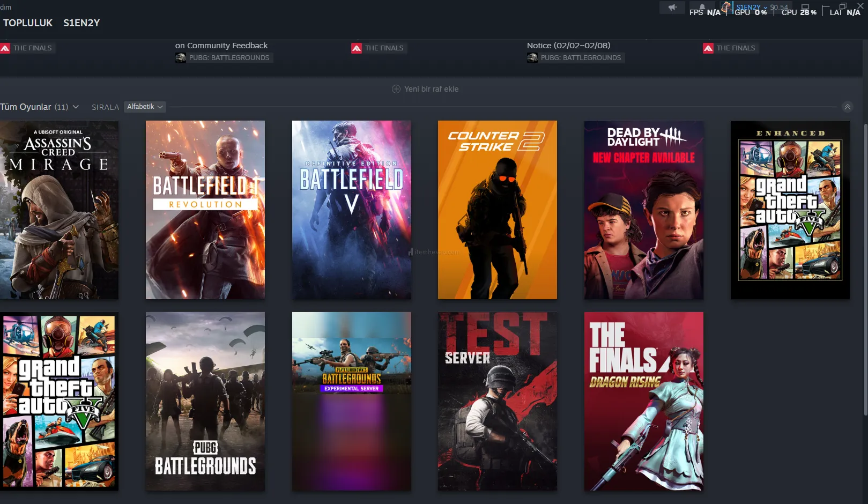Open the blue S1EN2Y account dropdown
This screenshot has width=868, height=504.
pyautogui.click(x=751, y=7)
